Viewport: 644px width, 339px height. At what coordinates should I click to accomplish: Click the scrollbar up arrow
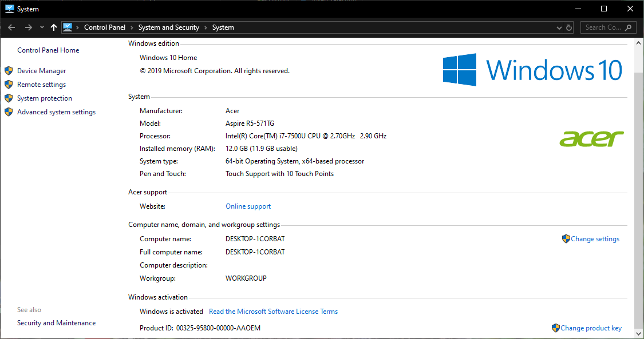point(639,43)
